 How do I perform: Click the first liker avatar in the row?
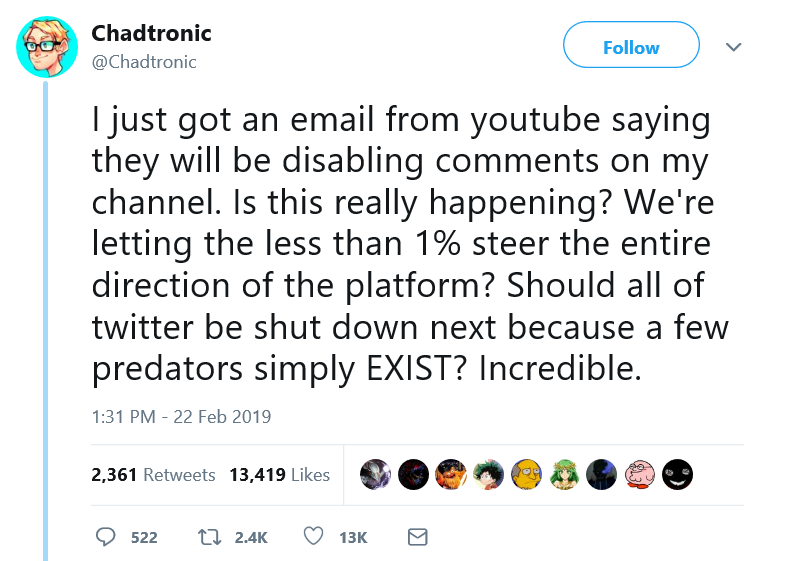click(x=374, y=475)
